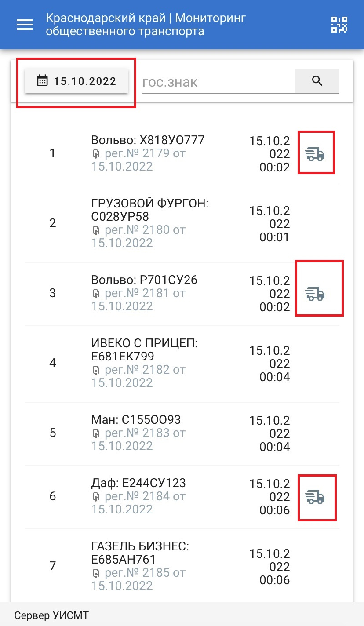Open the 15.10.2022 date picker
The width and height of the screenshot is (364, 626).
(76, 81)
